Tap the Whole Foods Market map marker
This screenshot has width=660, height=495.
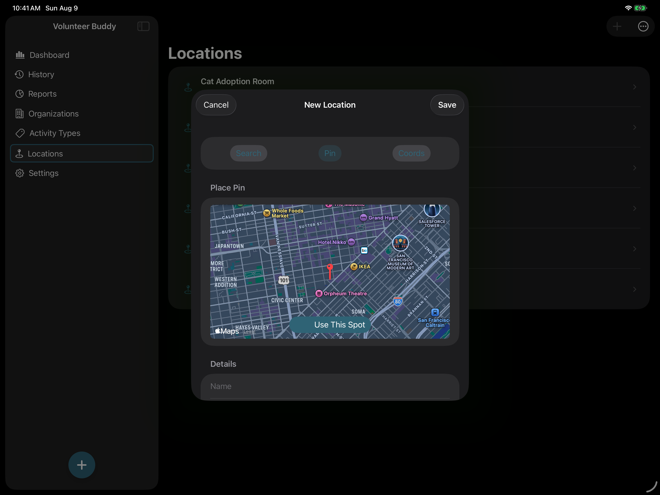tap(266, 213)
